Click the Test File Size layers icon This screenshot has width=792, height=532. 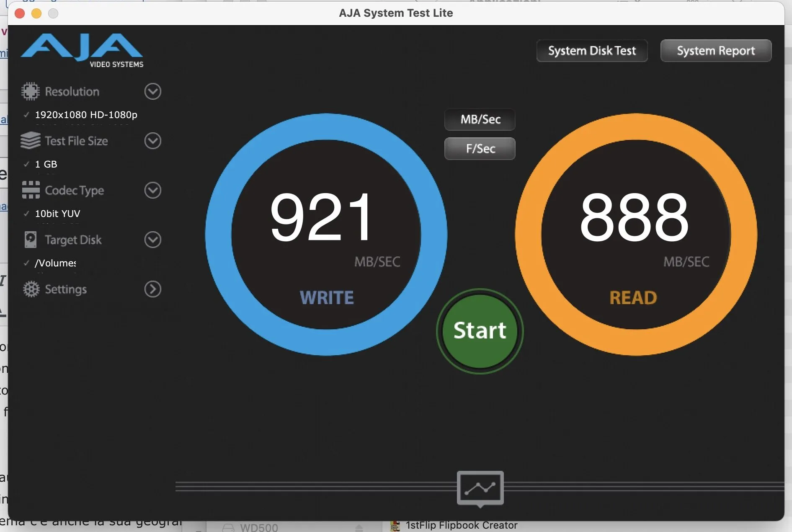point(31,141)
